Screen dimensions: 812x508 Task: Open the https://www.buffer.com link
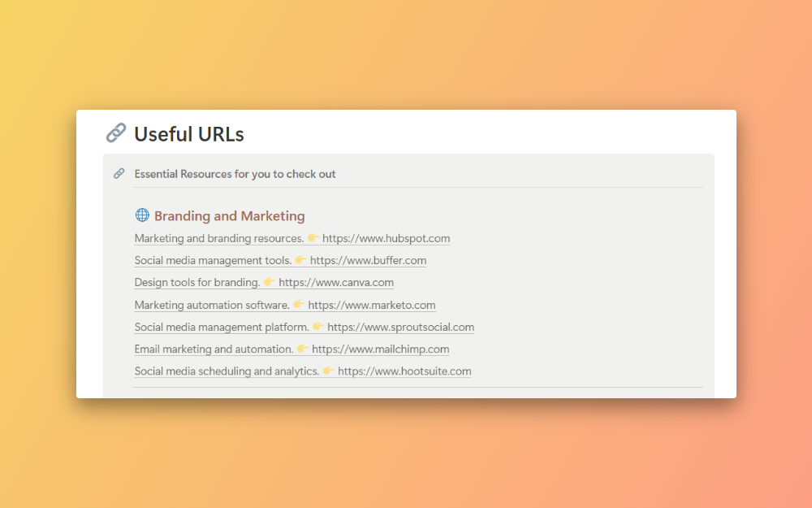click(368, 261)
